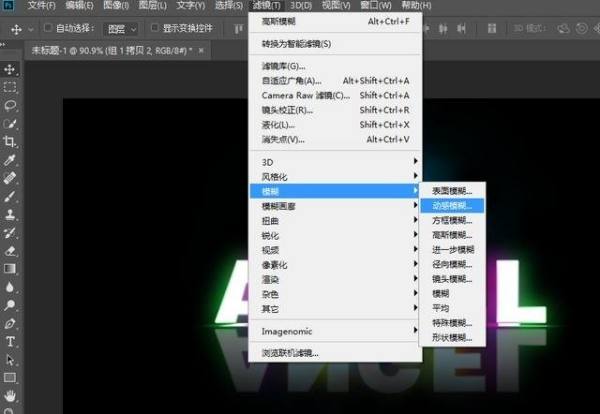Open the 图层(L) menu

pyautogui.click(x=152, y=5)
